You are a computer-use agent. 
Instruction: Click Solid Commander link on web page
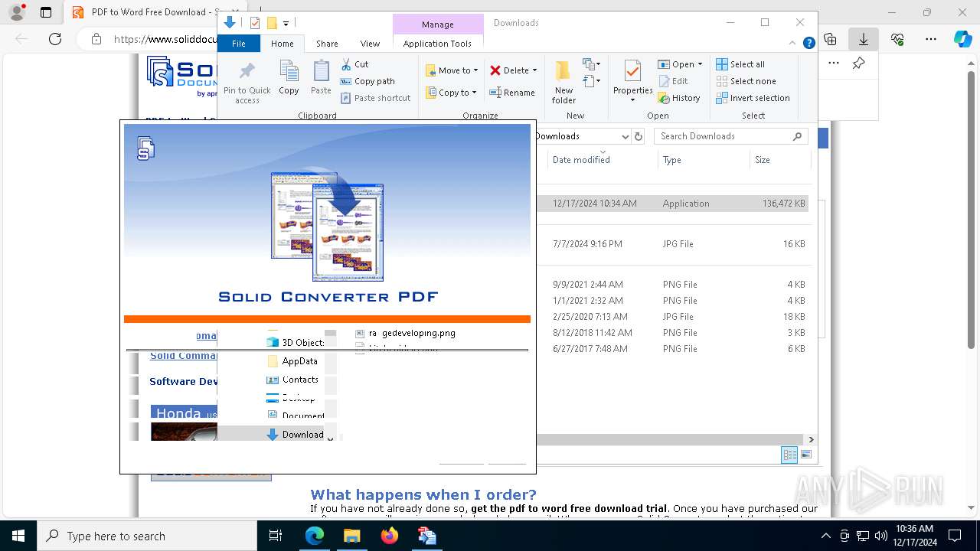184,355
